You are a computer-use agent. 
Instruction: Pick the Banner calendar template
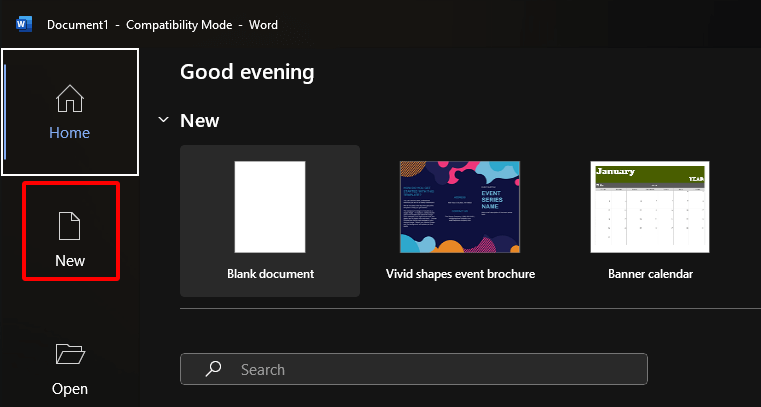coord(650,221)
